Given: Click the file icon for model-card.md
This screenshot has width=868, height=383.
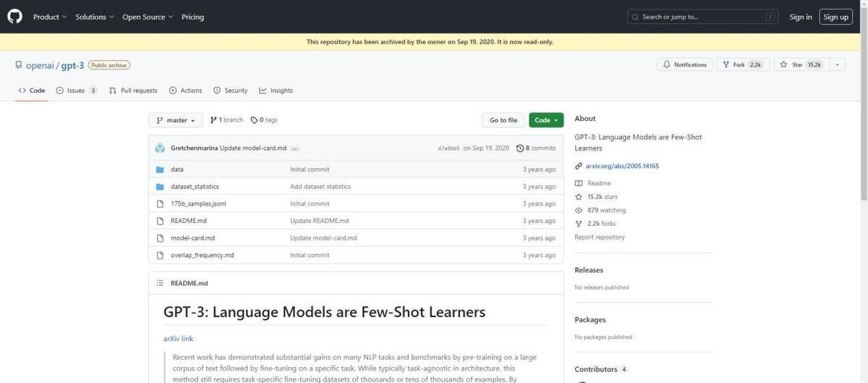Looking at the screenshot, I should click(x=160, y=238).
